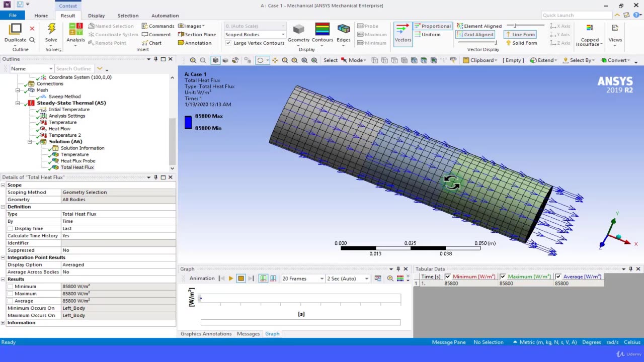Open the Outline Name filter dropdown
The image size is (644, 362).
tap(31, 69)
